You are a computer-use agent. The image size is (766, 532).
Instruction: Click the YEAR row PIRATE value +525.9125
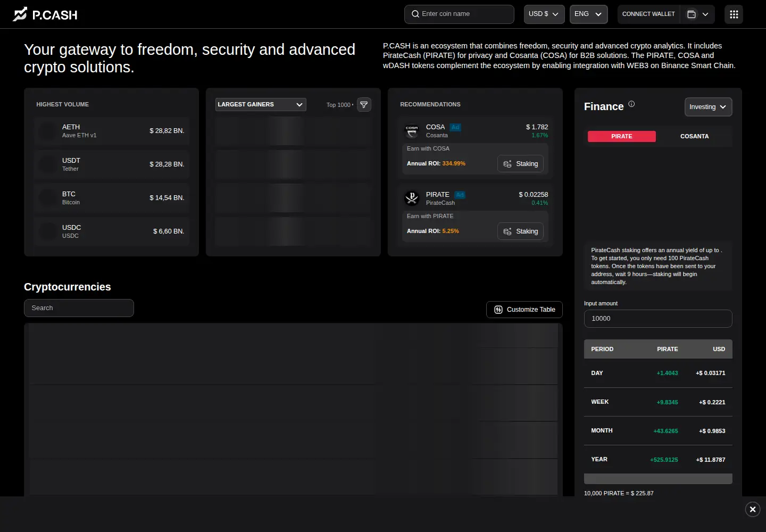pyautogui.click(x=664, y=460)
